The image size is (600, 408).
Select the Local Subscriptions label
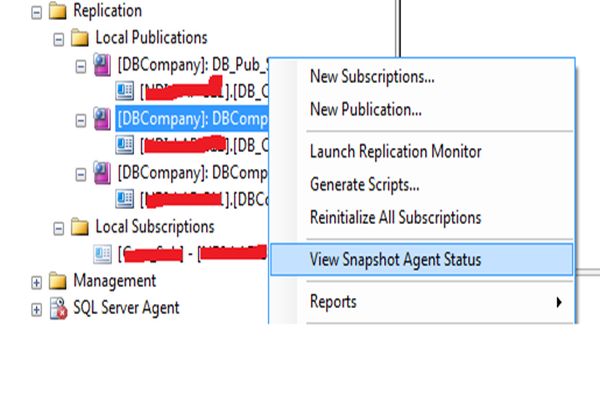[155, 227]
